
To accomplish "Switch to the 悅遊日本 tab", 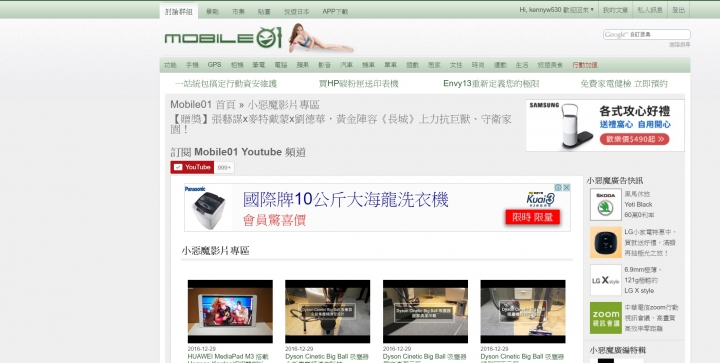I will coord(297,11).
